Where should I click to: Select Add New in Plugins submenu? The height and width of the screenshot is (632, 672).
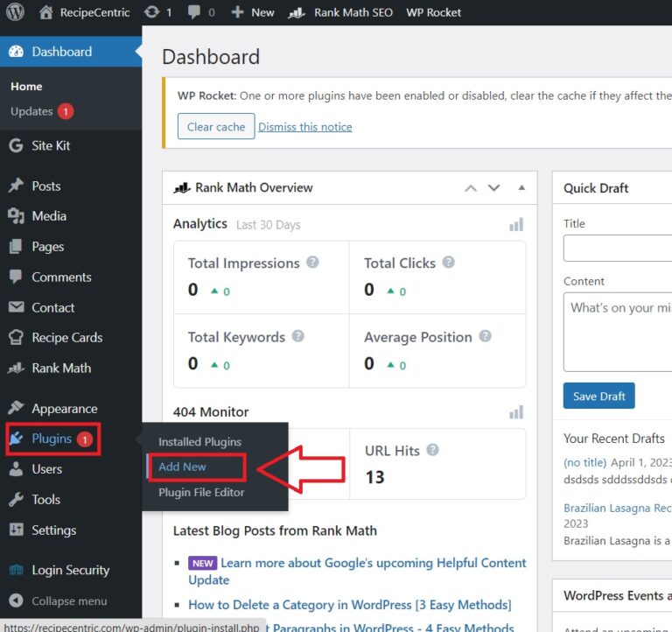coord(182,467)
